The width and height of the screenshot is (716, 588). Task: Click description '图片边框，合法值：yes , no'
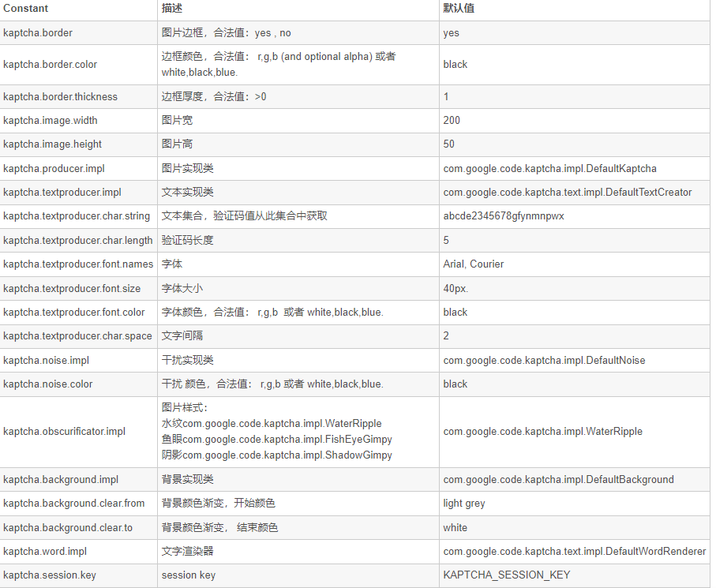click(226, 33)
